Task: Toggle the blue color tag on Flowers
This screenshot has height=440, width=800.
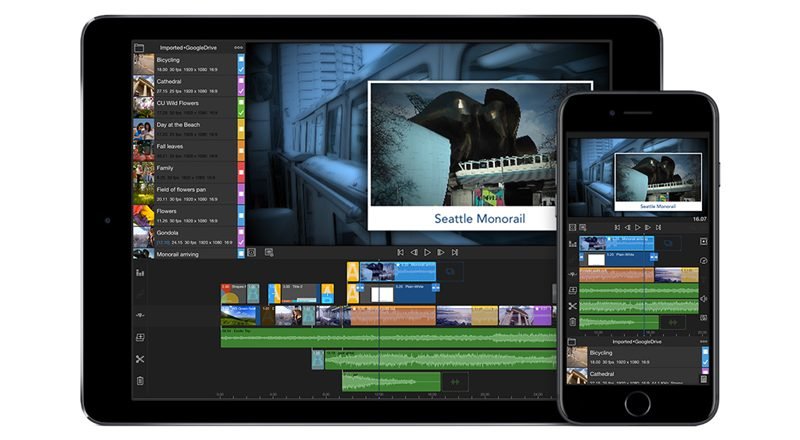Action: coord(241,215)
